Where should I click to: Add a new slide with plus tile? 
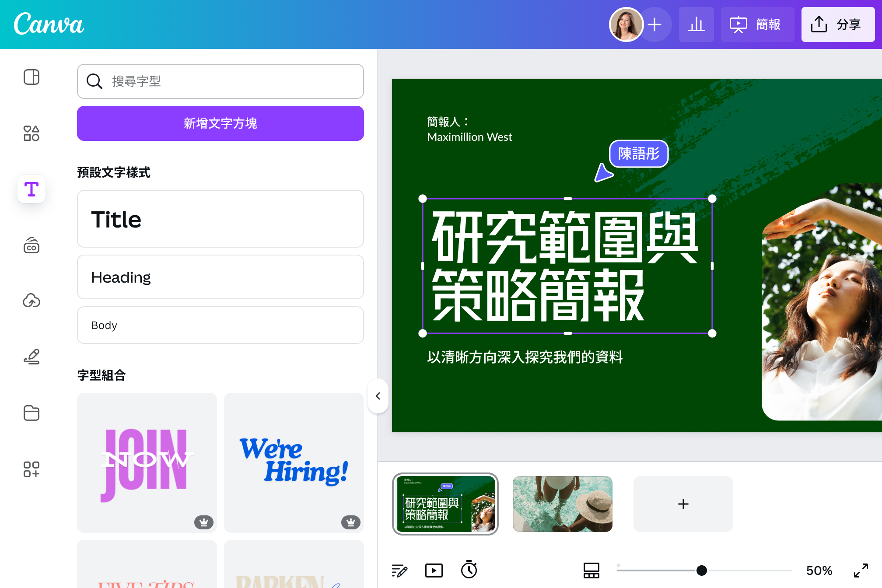point(683,504)
